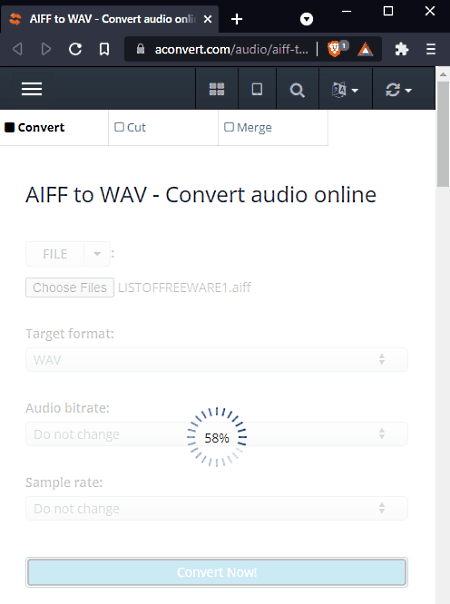This screenshot has height=604, width=450.
Task: Open the Brave Rewards triangle icon
Action: click(365, 49)
